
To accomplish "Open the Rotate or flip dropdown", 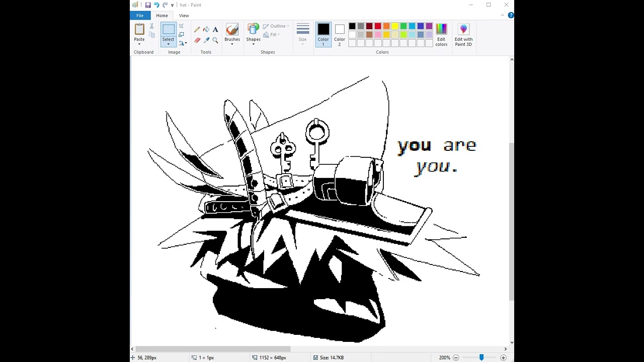I will [x=183, y=43].
